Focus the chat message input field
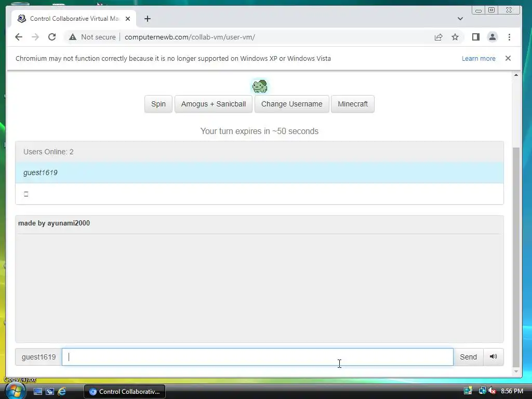This screenshot has width=532, height=399. pyautogui.click(x=258, y=357)
